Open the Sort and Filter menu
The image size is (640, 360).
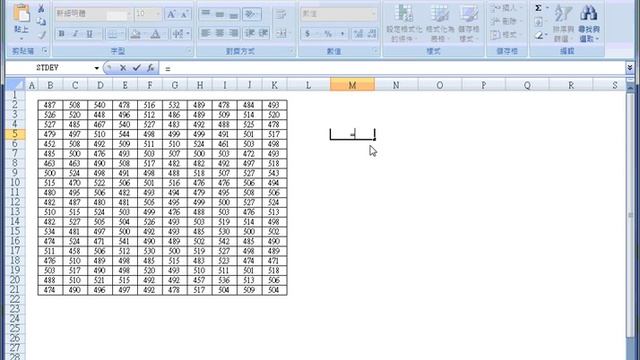[563, 23]
